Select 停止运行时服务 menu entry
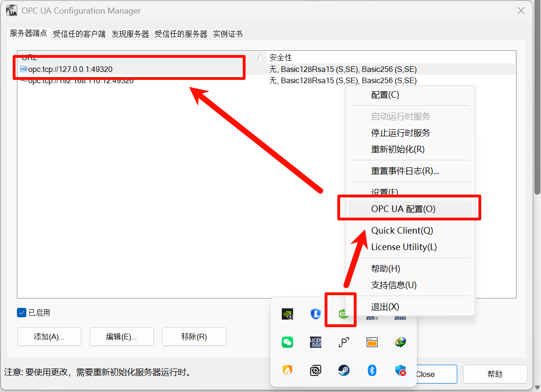541x392 pixels. pos(400,133)
